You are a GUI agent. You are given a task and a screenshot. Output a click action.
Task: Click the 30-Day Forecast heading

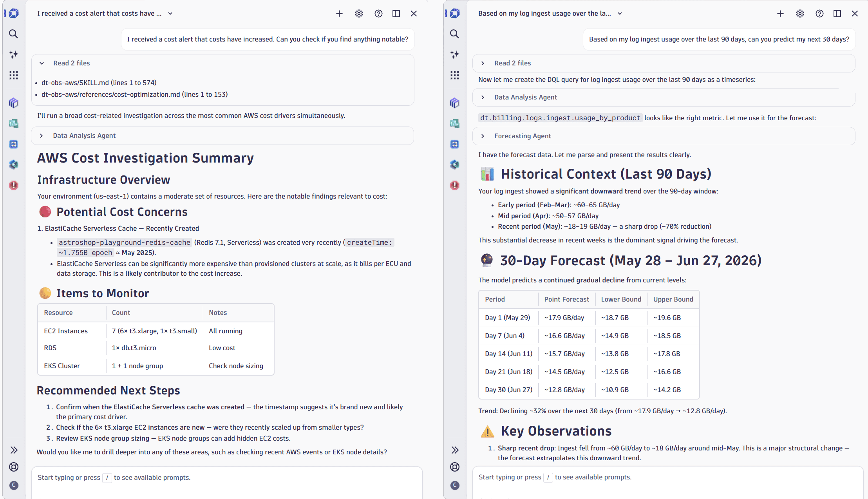(631, 260)
